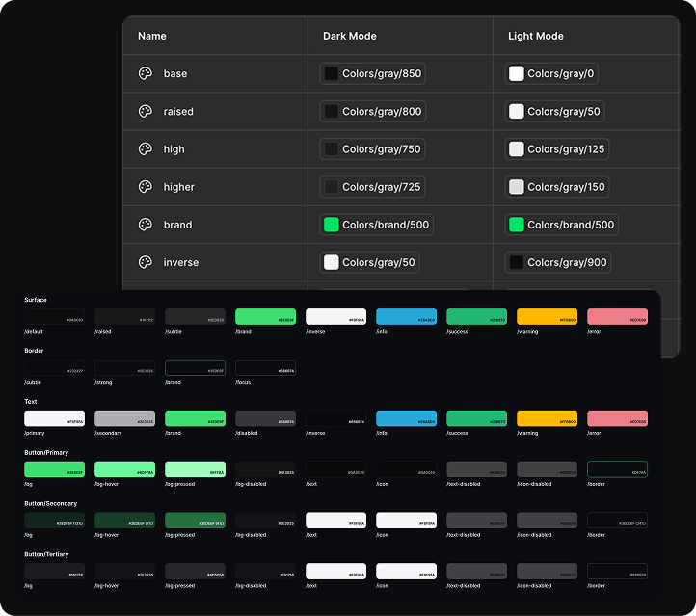Pick the Button/Tertiary /text white swatch
Viewport: 696px width, 616px height.
336,572
